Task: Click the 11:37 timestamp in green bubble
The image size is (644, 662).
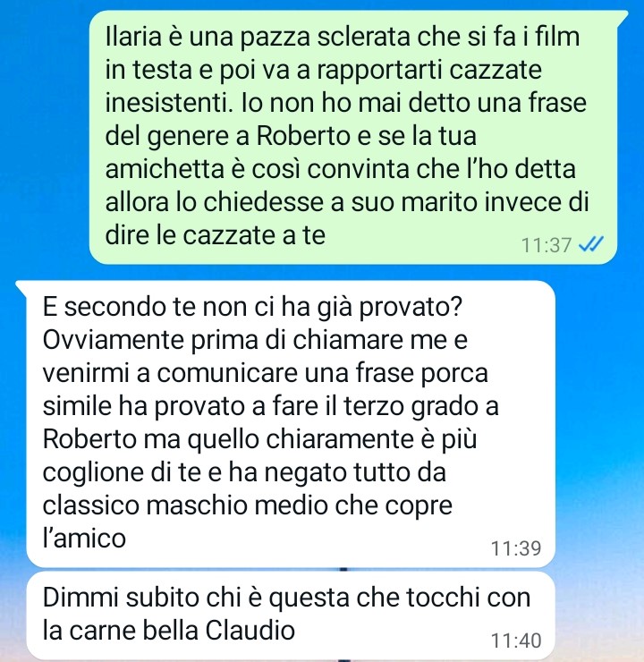Action: pos(547,245)
